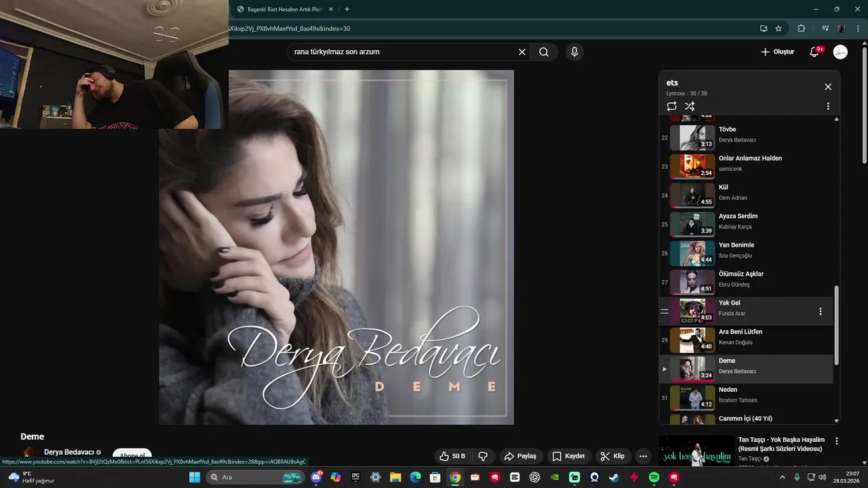
Task: Toggle playlist loop button
Action: coord(671,106)
